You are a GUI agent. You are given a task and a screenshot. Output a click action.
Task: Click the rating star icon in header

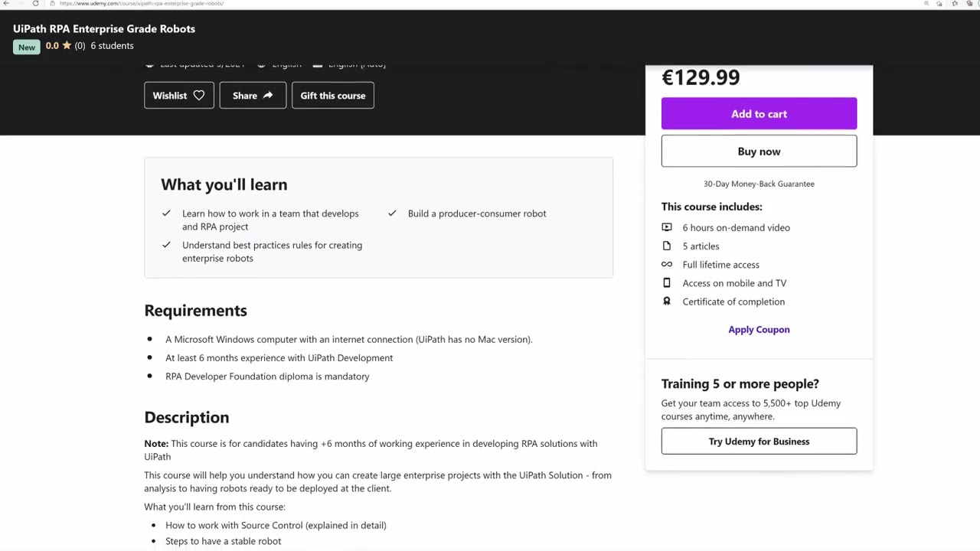67,45
